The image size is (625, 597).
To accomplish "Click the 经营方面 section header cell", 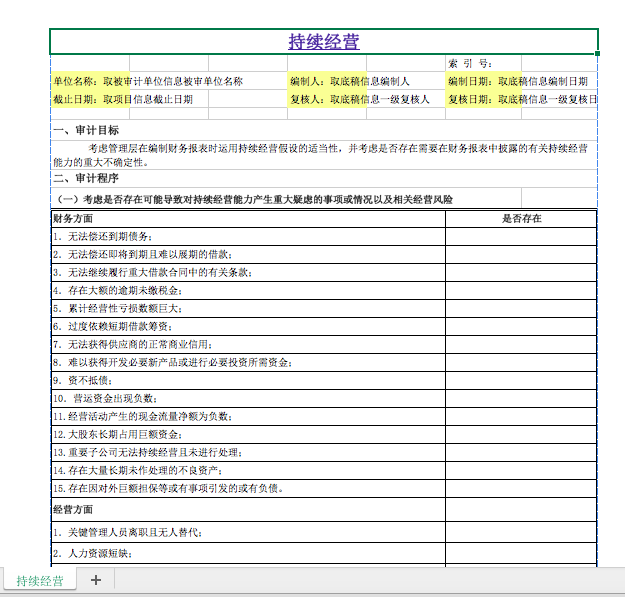I will click(248, 509).
